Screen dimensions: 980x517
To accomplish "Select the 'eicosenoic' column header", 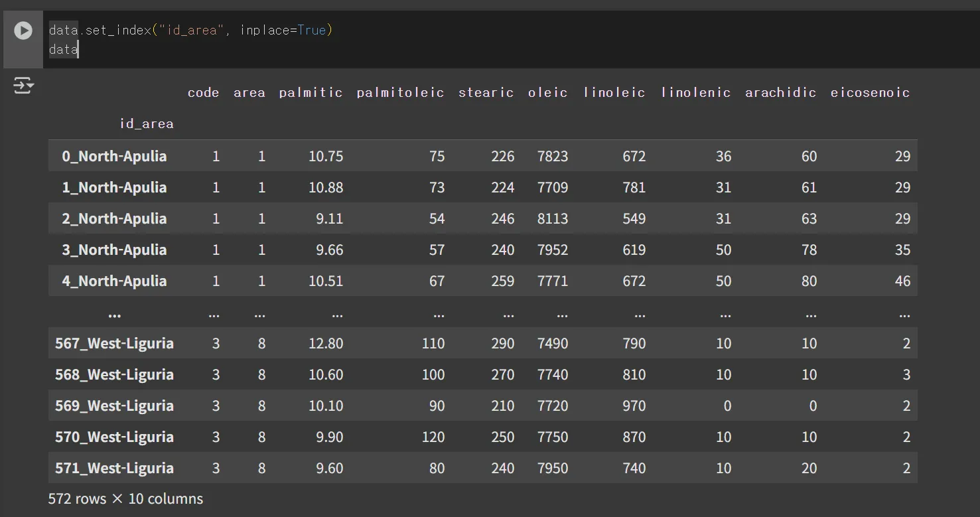I will coord(871,93).
